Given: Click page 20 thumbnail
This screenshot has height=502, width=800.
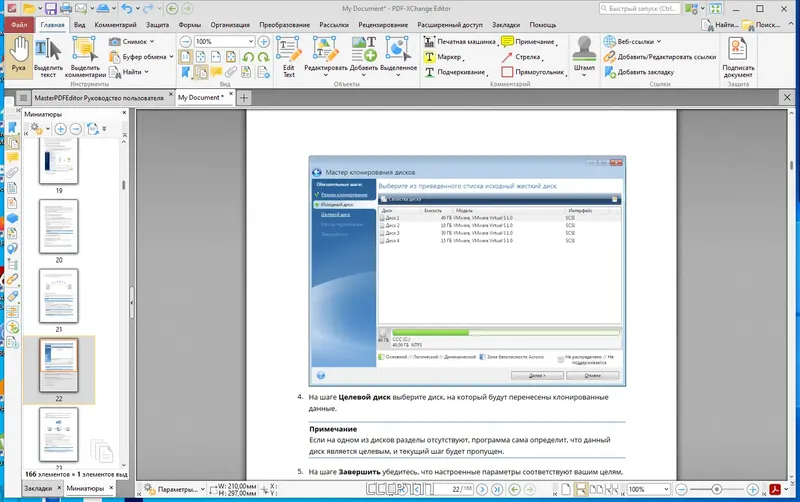Looking at the screenshot, I should coord(59,226).
